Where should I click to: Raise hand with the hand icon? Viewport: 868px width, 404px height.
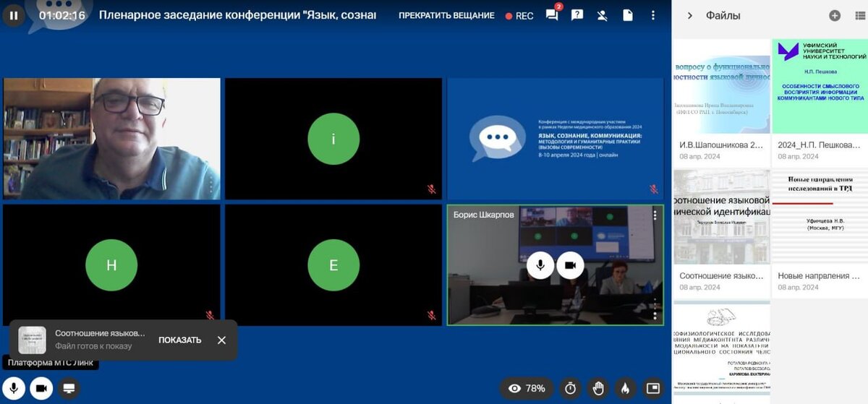[x=598, y=388]
